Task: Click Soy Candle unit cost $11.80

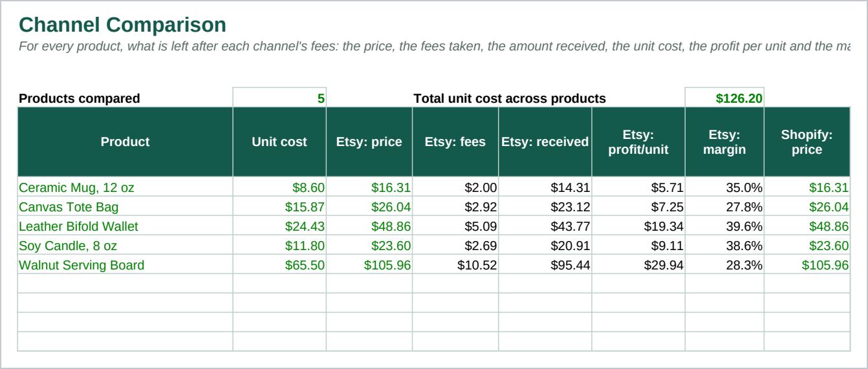Action: pyautogui.click(x=279, y=246)
